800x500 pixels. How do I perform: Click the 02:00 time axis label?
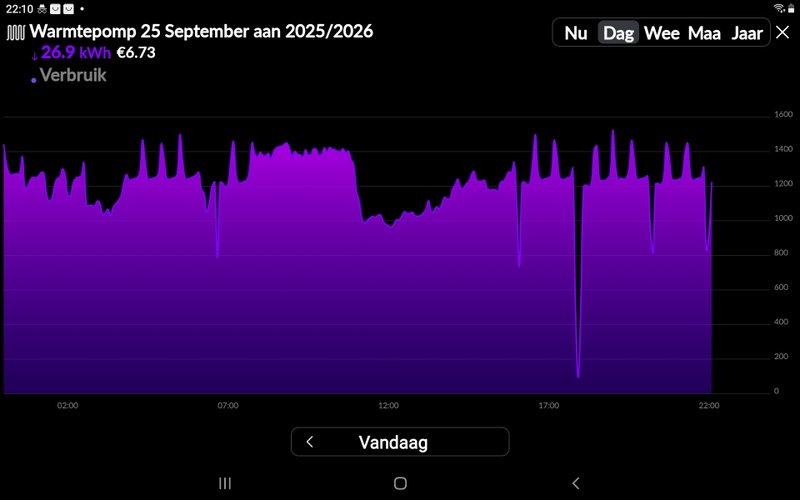[67, 406]
